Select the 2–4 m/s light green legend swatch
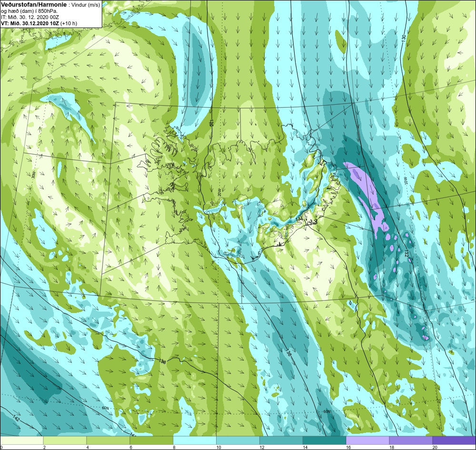The image size is (476, 450). point(65,440)
